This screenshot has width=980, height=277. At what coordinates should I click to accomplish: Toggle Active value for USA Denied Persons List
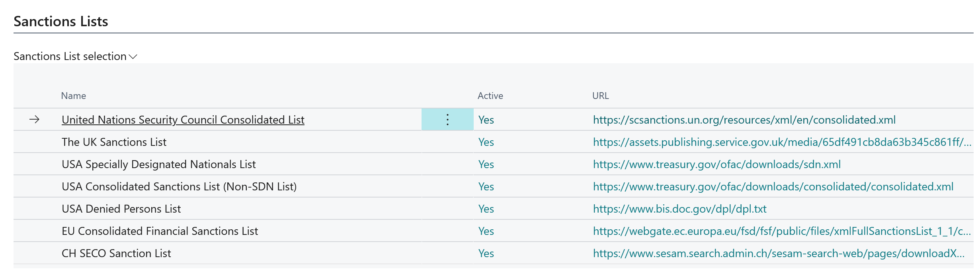click(x=486, y=209)
